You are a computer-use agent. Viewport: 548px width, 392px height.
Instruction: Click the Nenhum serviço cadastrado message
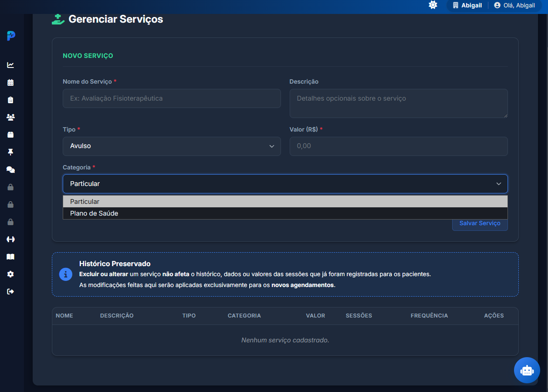(x=285, y=340)
